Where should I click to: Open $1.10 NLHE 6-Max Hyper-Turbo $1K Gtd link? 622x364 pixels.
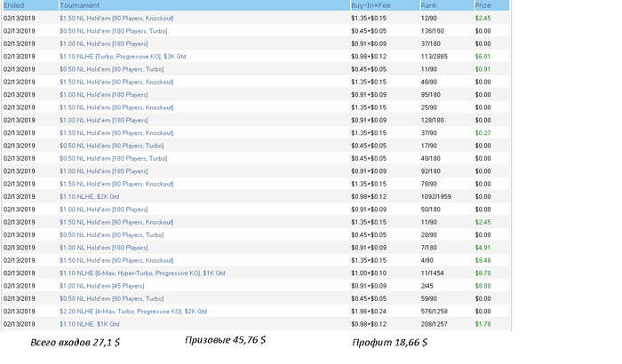tap(142, 273)
